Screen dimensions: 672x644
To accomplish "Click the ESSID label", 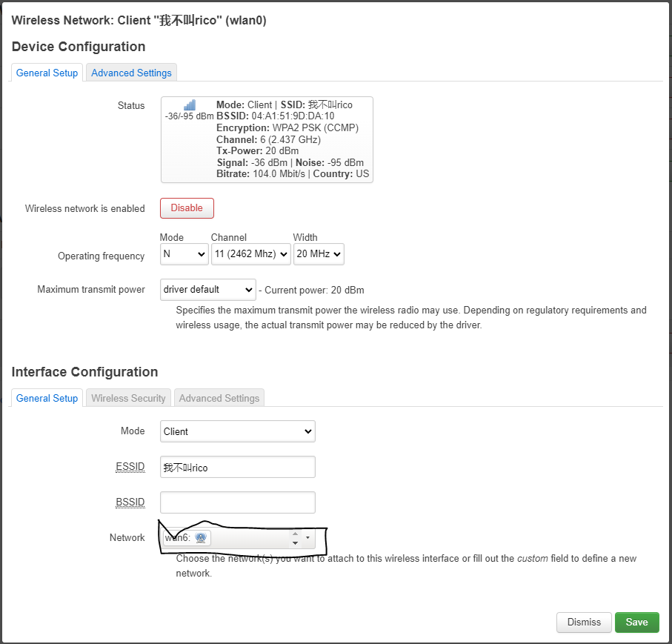I will pyautogui.click(x=130, y=466).
